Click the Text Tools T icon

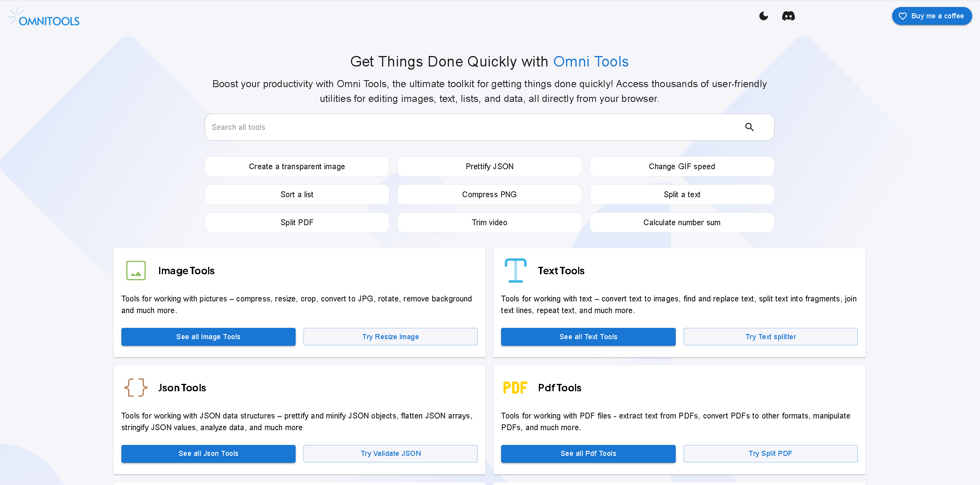[515, 271]
